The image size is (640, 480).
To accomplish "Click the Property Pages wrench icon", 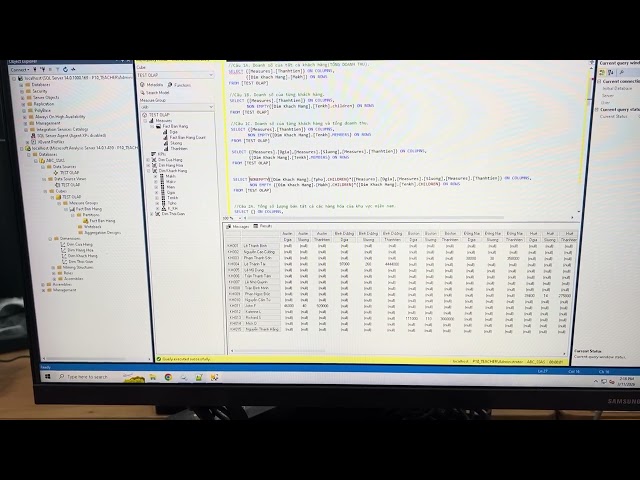I will [621, 72].
